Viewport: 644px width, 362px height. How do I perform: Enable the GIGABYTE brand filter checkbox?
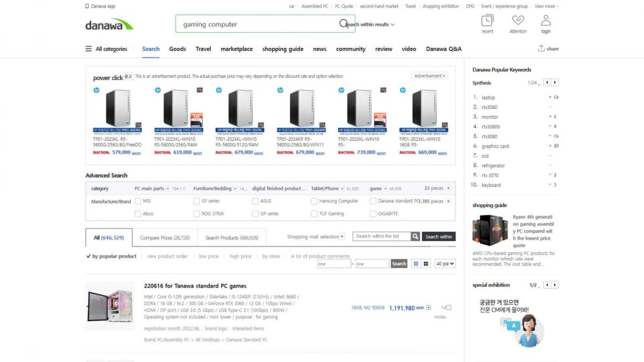click(373, 214)
